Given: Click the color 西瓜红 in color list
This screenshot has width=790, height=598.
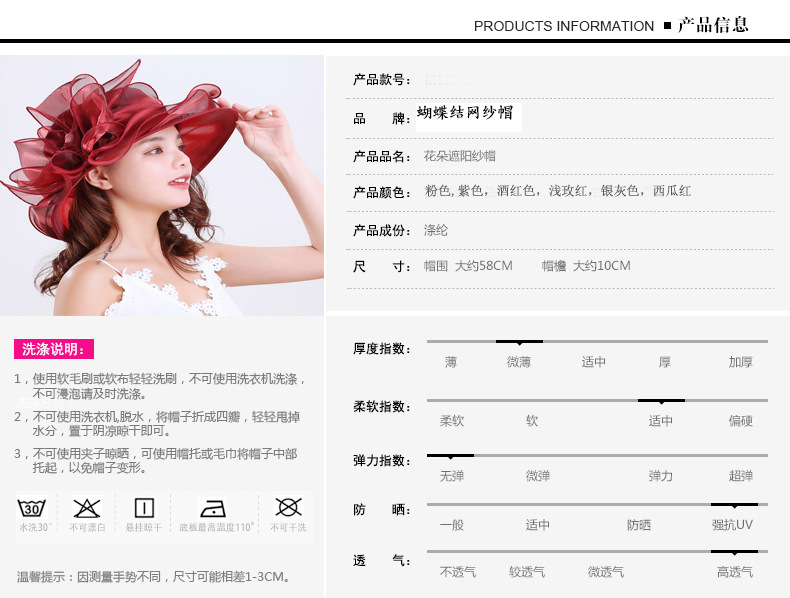Looking at the screenshot, I should (x=672, y=191).
